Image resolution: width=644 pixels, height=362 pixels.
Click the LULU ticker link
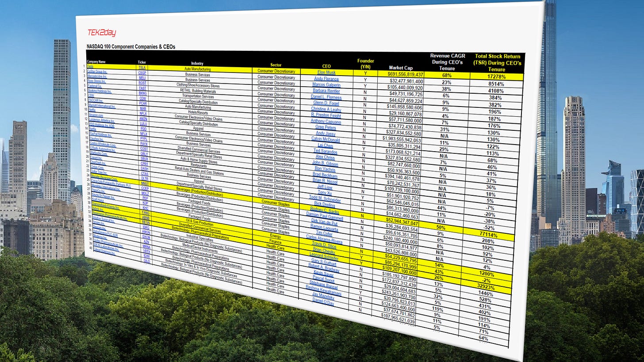pos(143,124)
